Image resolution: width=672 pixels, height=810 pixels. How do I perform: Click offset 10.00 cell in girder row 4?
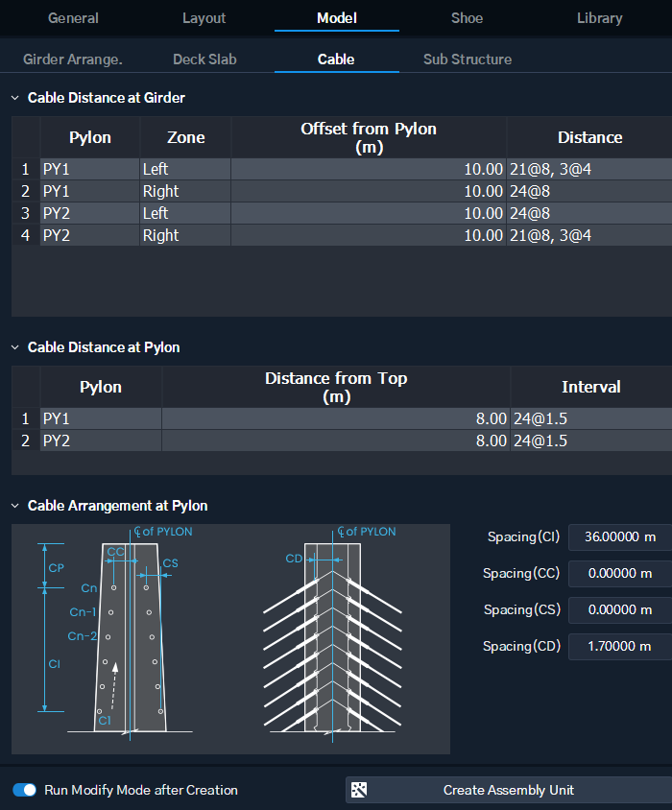[369, 235]
